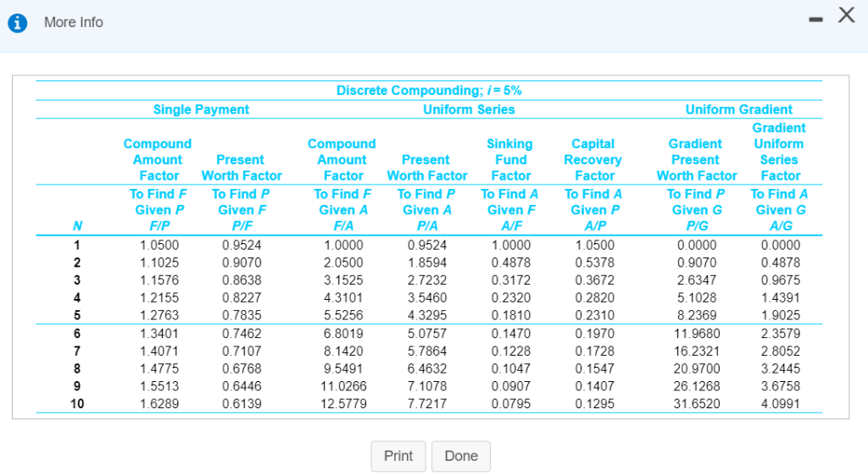
Task: Click the blue info icon beside More Info
Action: pos(17,23)
